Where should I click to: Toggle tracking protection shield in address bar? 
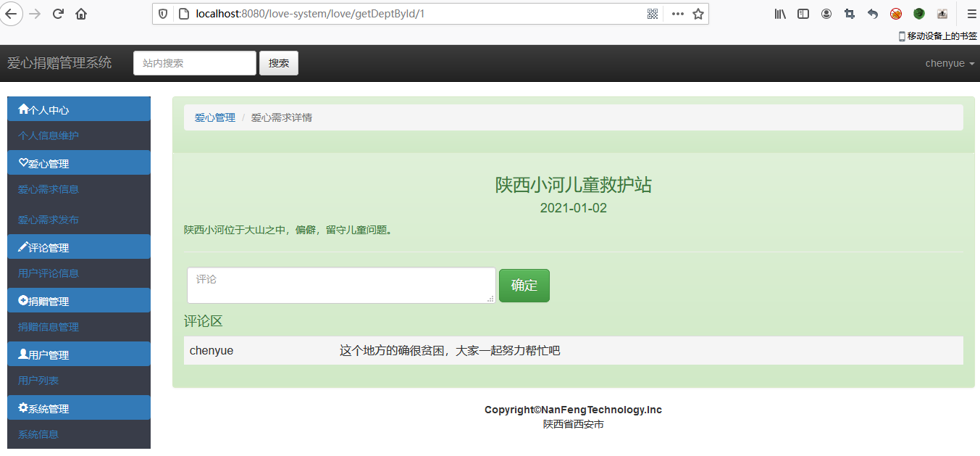(163, 13)
